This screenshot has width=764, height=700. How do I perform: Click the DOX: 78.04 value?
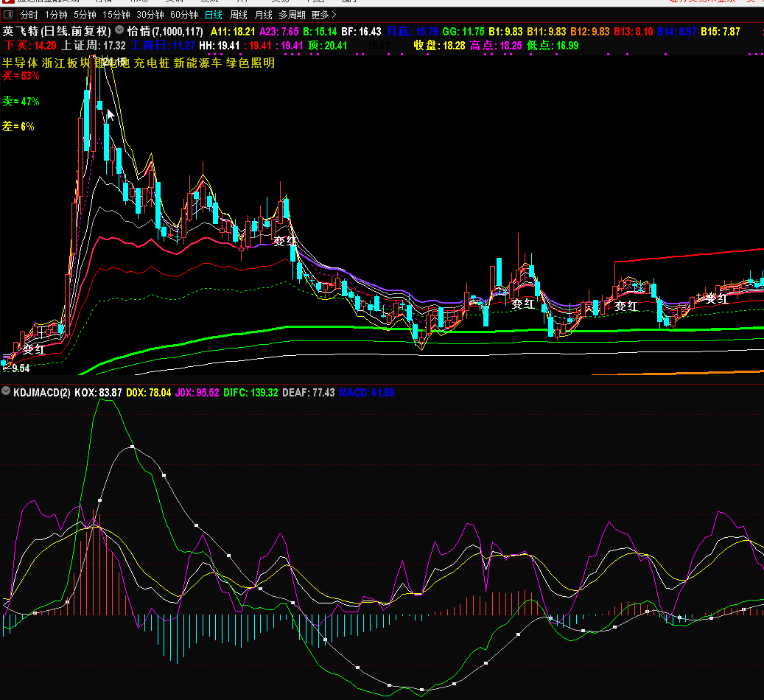(x=149, y=393)
